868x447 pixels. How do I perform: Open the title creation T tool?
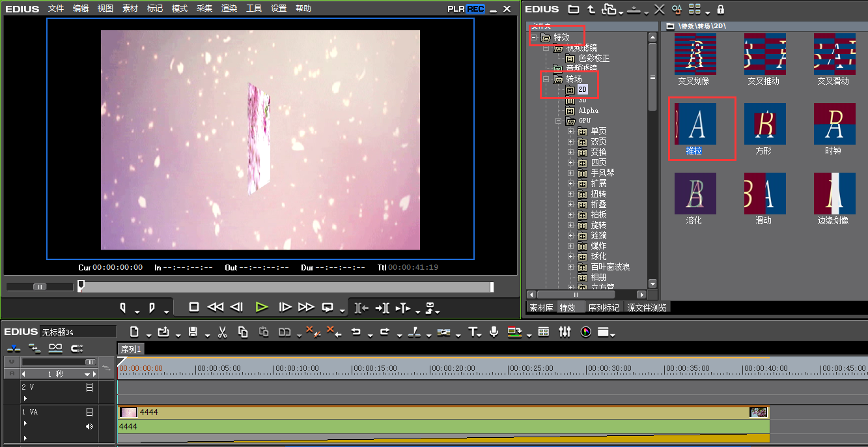(x=473, y=332)
